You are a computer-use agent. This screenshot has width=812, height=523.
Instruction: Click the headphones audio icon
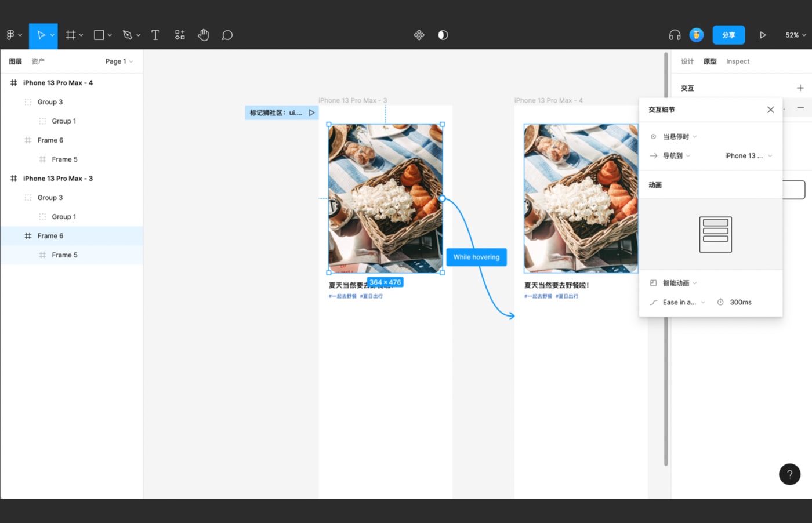675,35
